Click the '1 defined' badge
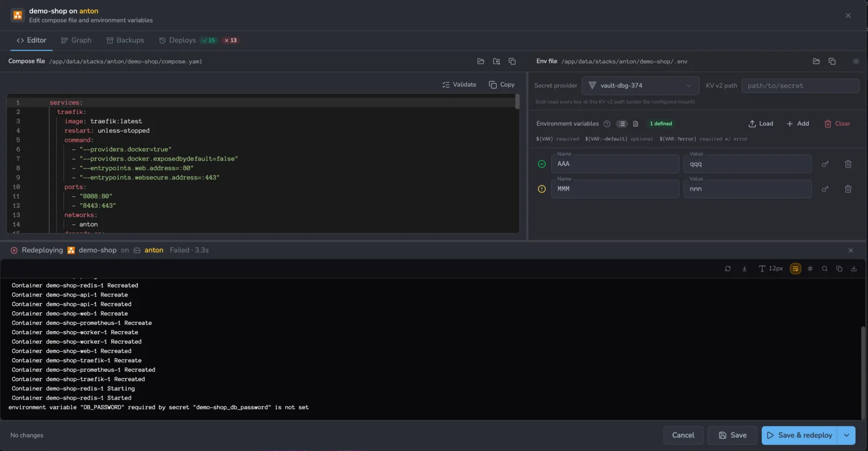Viewport: 868px width, 451px height. point(661,124)
